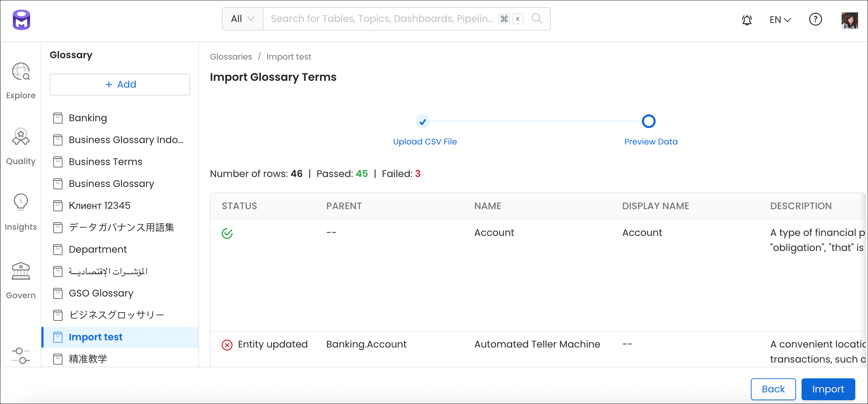Expand the user profile menu top right
The height and width of the screenshot is (404, 868).
pos(851,19)
